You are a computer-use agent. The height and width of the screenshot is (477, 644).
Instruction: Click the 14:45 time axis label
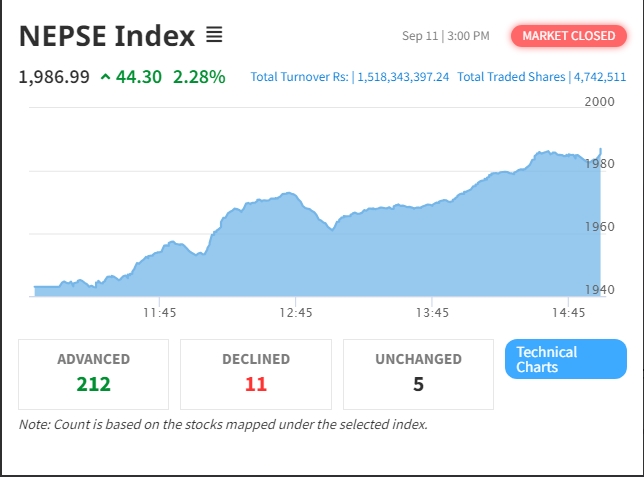click(568, 313)
